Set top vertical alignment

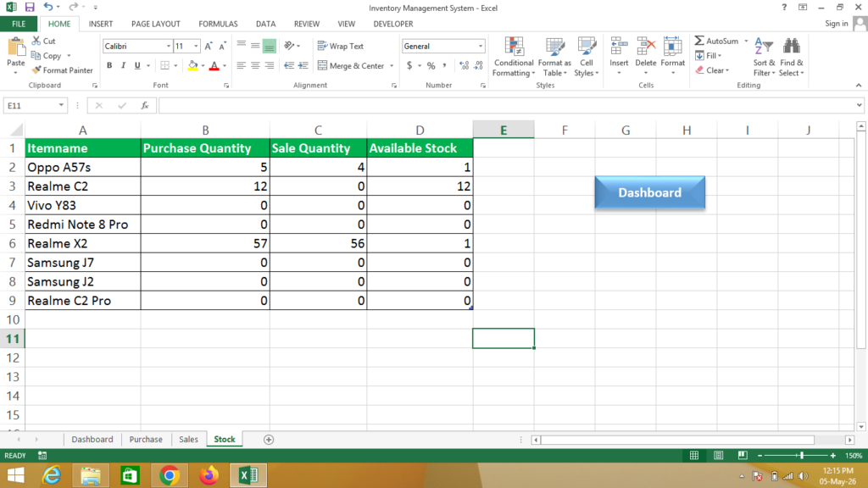pos(242,46)
